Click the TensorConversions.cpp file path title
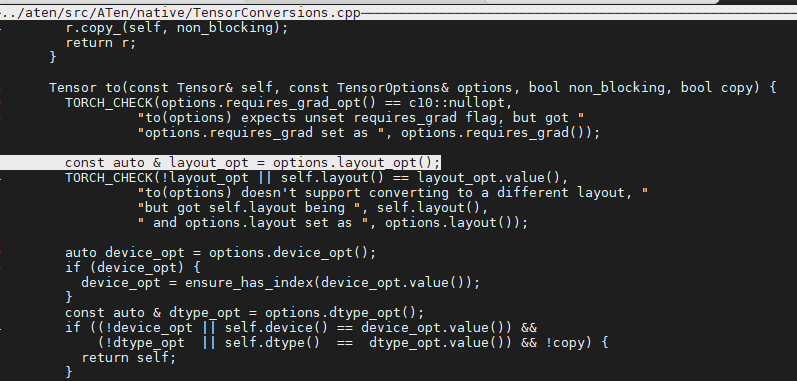 (x=180, y=13)
